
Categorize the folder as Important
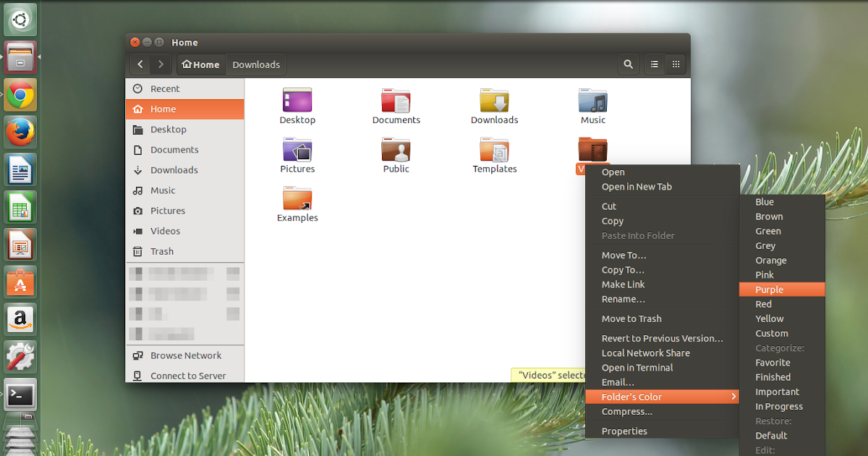[777, 391]
